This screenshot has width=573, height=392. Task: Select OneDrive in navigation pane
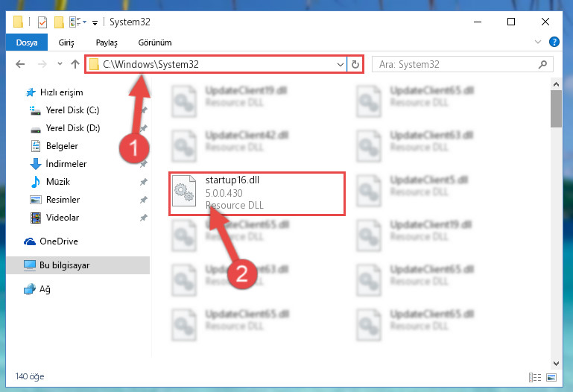coord(51,241)
